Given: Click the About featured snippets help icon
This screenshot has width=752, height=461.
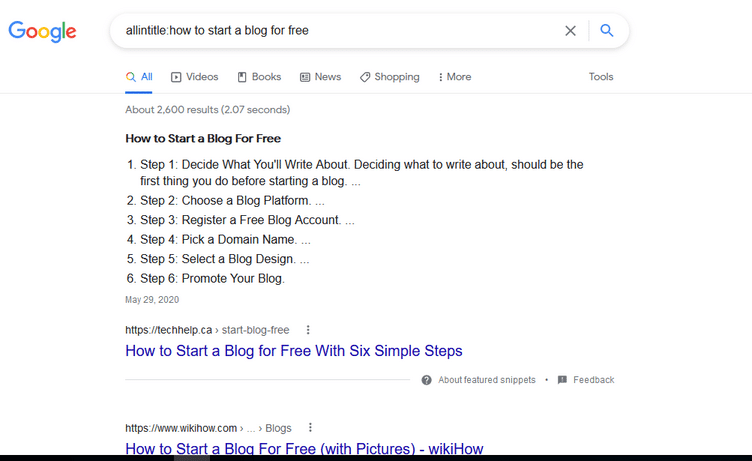Looking at the screenshot, I should pyautogui.click(x=426, y=380).
